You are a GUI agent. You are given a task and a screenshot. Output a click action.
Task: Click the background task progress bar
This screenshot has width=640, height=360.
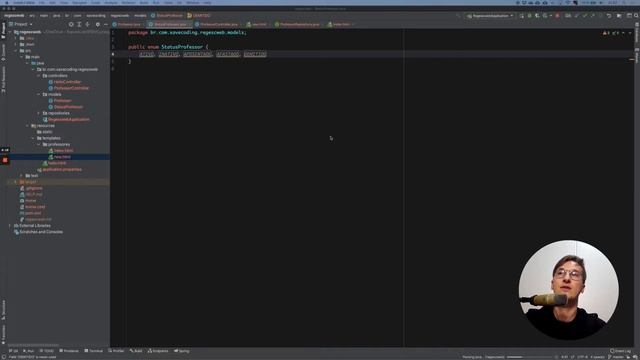coord(529,357)
